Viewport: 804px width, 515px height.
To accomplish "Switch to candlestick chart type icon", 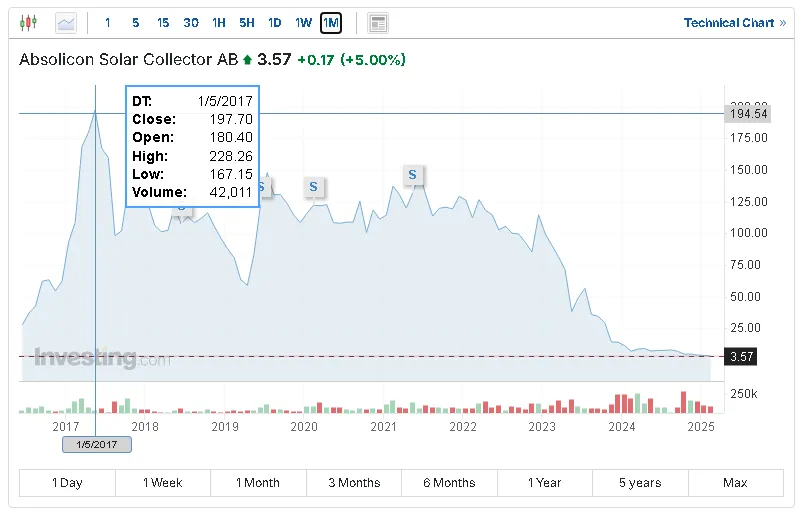I will click(x=28, y=23).
